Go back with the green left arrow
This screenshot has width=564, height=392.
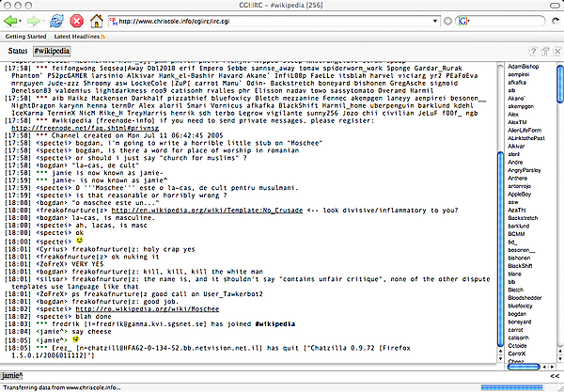click(x=10, y=21)
